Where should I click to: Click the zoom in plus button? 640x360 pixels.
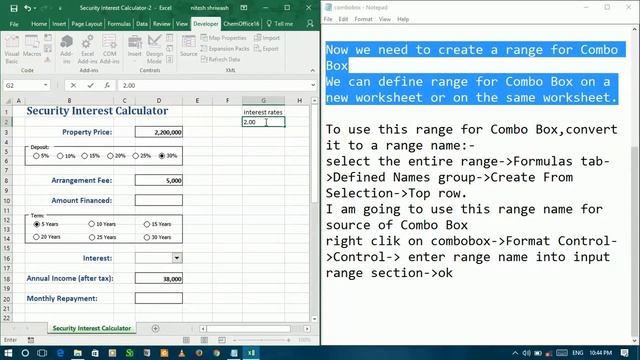[x=289, y=340]
